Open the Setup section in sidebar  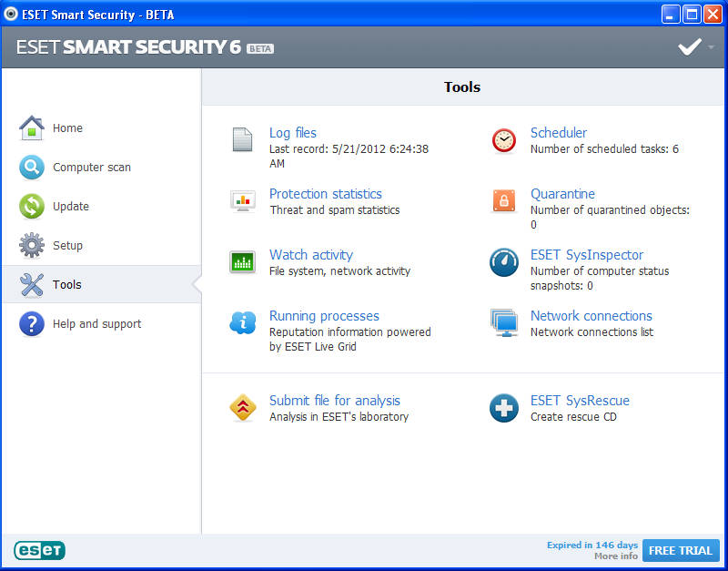67,246
